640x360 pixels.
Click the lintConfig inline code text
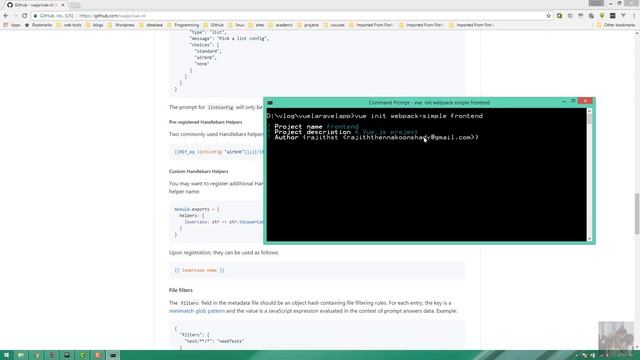coord(220,107)
